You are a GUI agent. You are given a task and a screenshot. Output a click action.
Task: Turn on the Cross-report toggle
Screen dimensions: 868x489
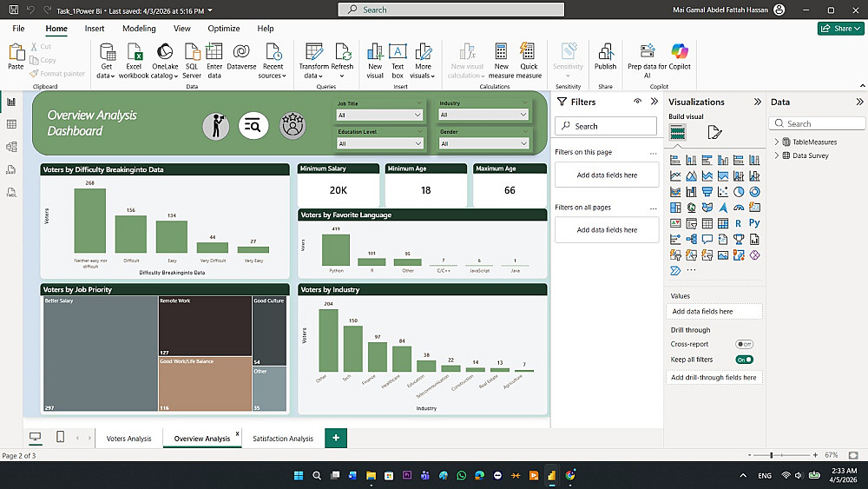click(x=744, y=344)
